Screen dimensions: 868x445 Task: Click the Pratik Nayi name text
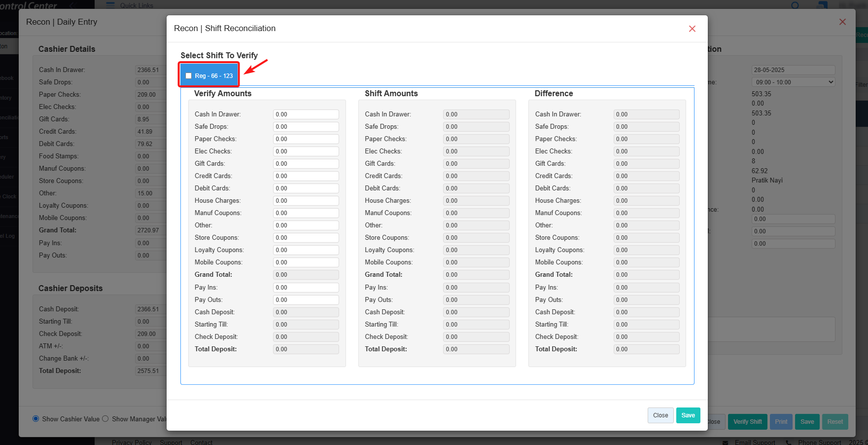pyautogui.click(x=767, y=181)
